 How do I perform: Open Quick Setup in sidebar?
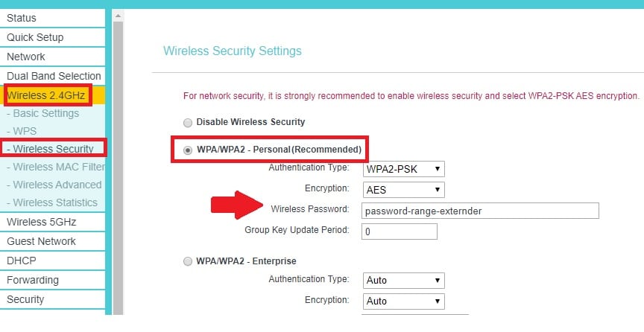52,37
